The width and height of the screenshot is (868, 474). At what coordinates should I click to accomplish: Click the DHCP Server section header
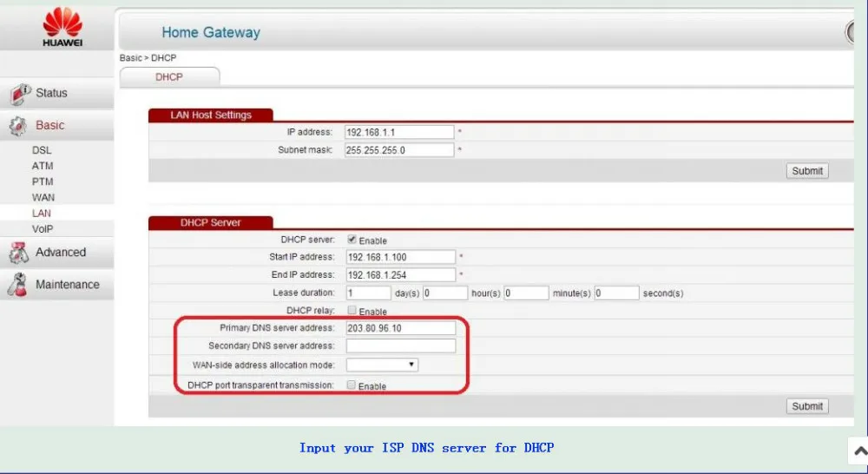[210, 222]
